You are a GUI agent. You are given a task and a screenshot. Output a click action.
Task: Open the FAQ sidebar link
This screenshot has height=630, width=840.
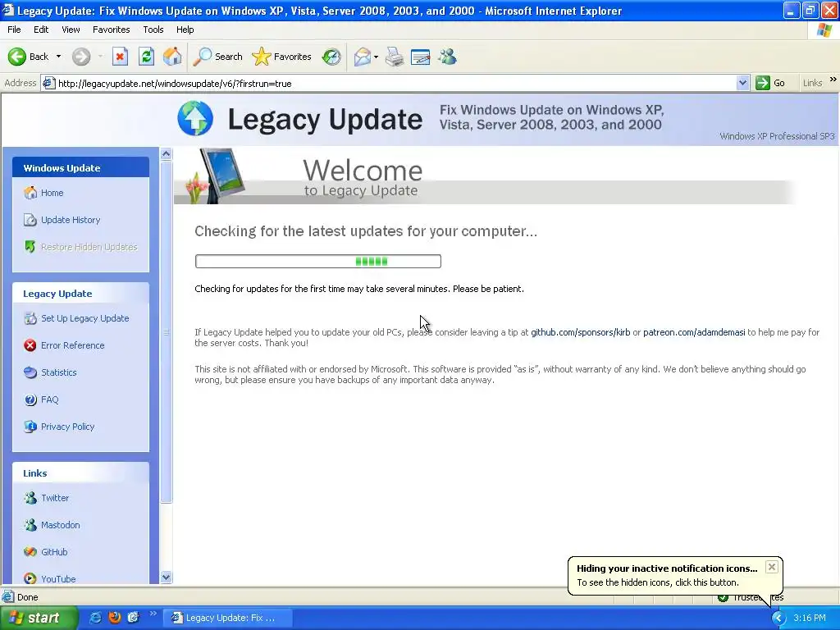pos(50,399)
